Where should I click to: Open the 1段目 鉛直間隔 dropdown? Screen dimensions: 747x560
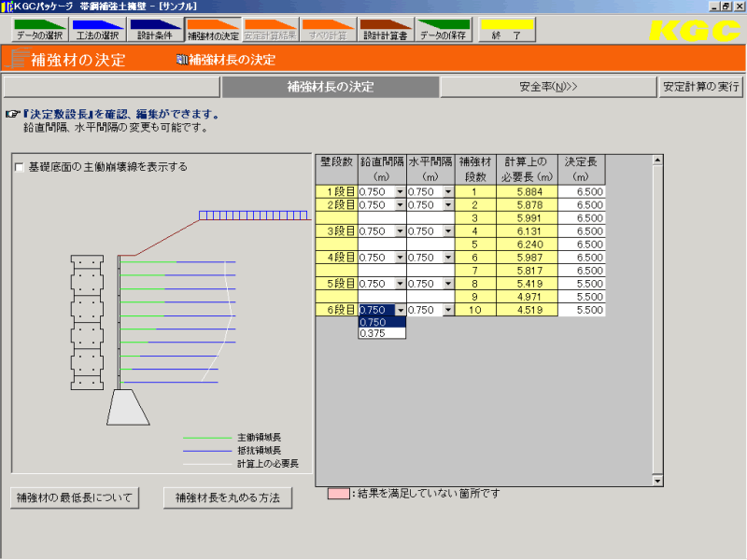(x=400, y=194)
